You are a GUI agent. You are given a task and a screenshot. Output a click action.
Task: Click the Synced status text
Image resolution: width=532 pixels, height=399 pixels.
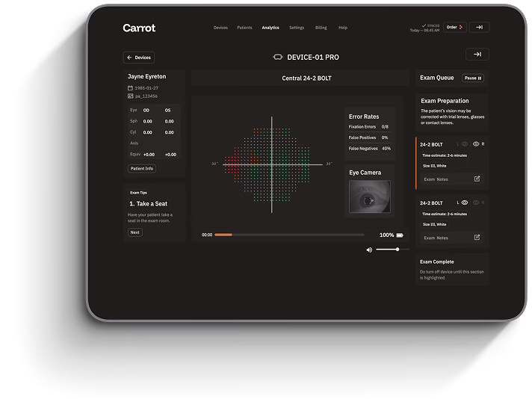[431, 25]
